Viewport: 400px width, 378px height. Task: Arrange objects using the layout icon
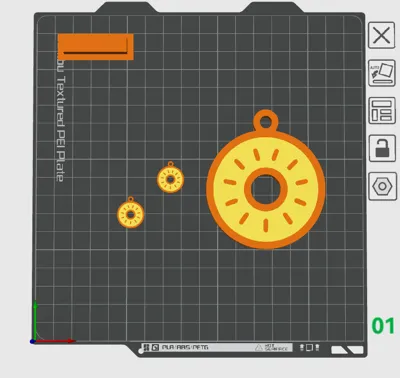click(382, 110)
